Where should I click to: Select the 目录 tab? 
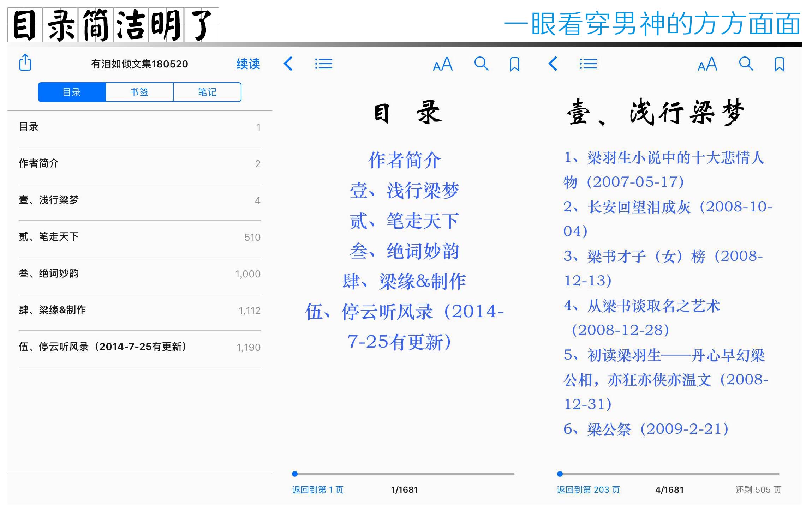pos(72,92)
